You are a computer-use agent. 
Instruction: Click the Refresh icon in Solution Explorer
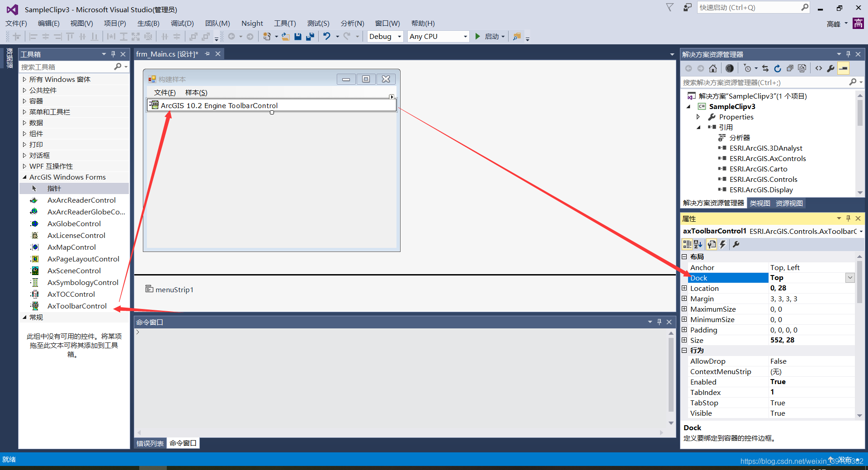778,68
